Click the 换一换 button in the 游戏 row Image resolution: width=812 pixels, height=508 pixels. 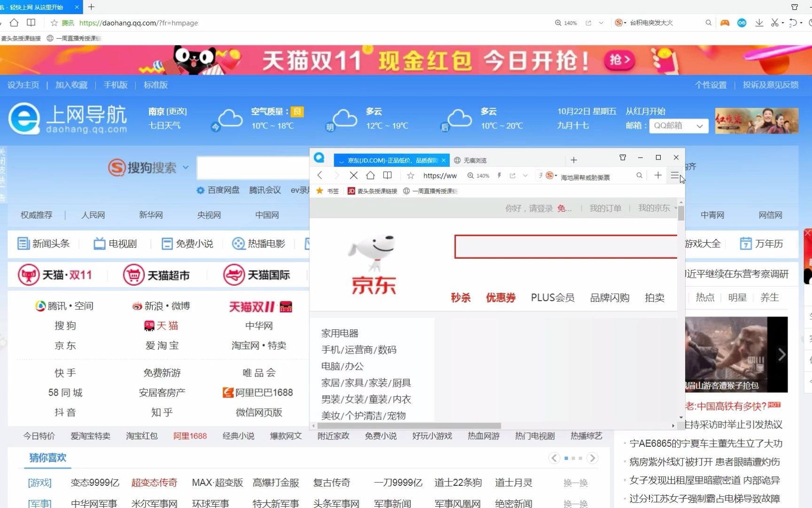point(576,483)
